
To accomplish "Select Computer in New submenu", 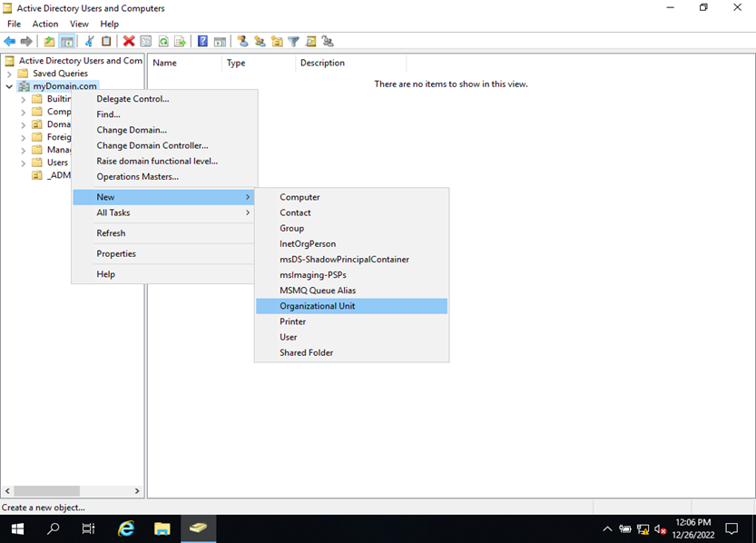I will pyautogui.click(x=351, y=197).
